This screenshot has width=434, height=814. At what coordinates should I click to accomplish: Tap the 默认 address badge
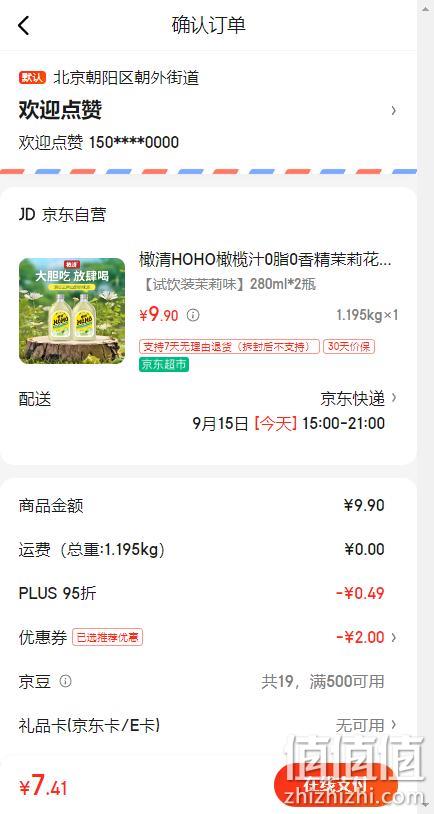pyautogui.click(x=33, y=78)
